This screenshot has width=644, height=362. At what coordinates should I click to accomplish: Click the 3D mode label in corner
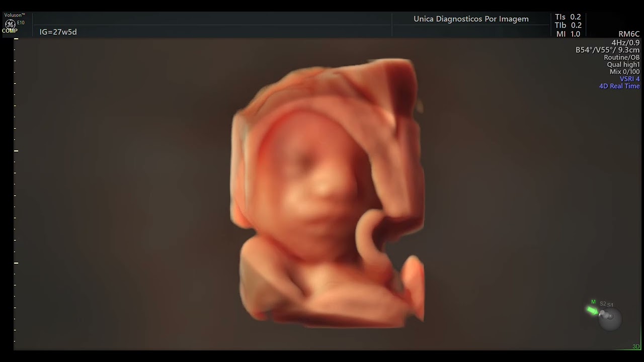tap(636, 346)
